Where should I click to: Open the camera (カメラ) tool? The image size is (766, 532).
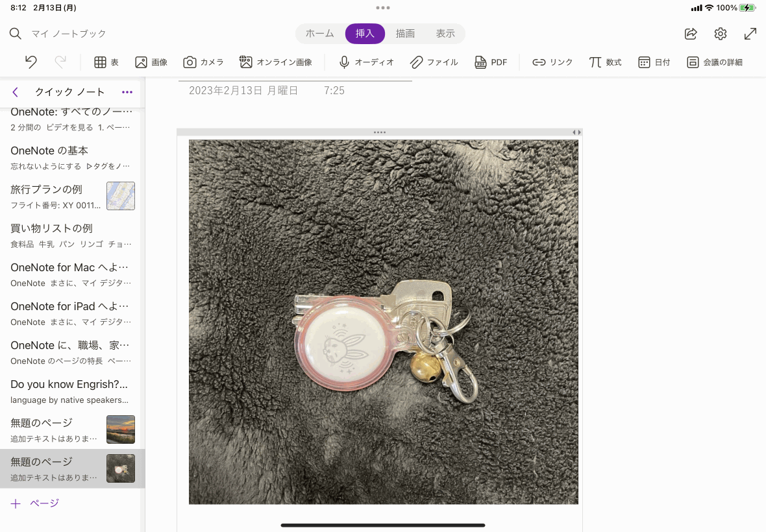203,62
